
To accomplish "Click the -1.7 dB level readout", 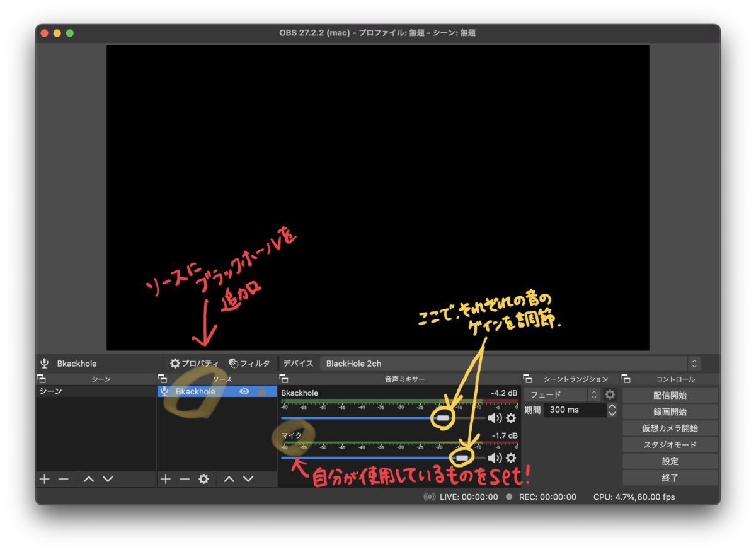I will [504, 435].
